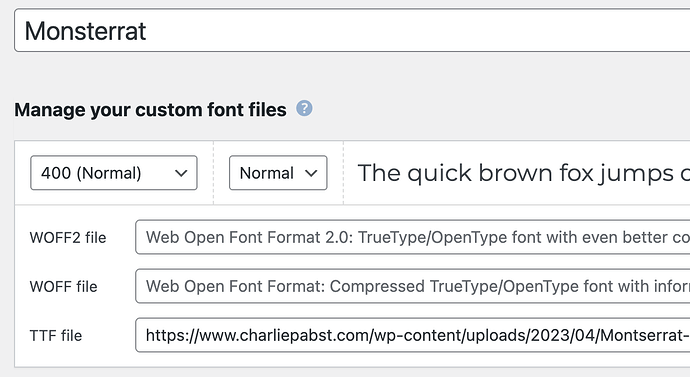Image resolution: width=690 pixels, height=377 pixels.
Task: Click into the WOFF file URL field
Action: coord(413,286)
